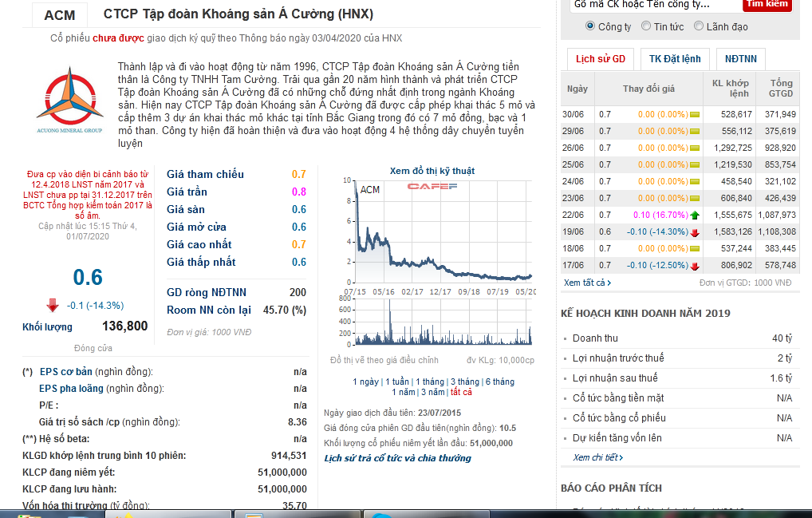Click the Khối lượng value 136,800

pyautogui.click(x=124, y=326)
